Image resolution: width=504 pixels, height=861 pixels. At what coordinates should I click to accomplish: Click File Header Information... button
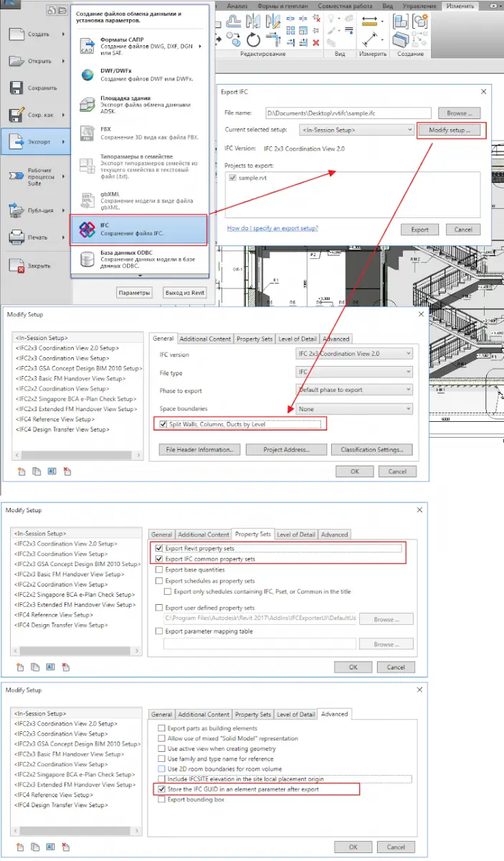[x=199, y=450]
